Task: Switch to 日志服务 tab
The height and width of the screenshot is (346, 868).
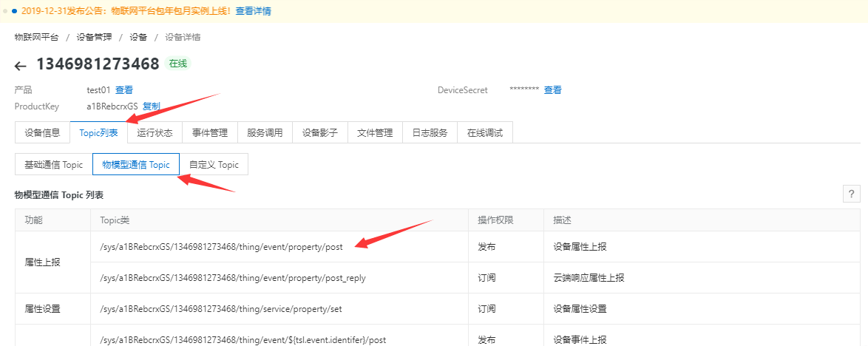Action: (x=430, y=133)
